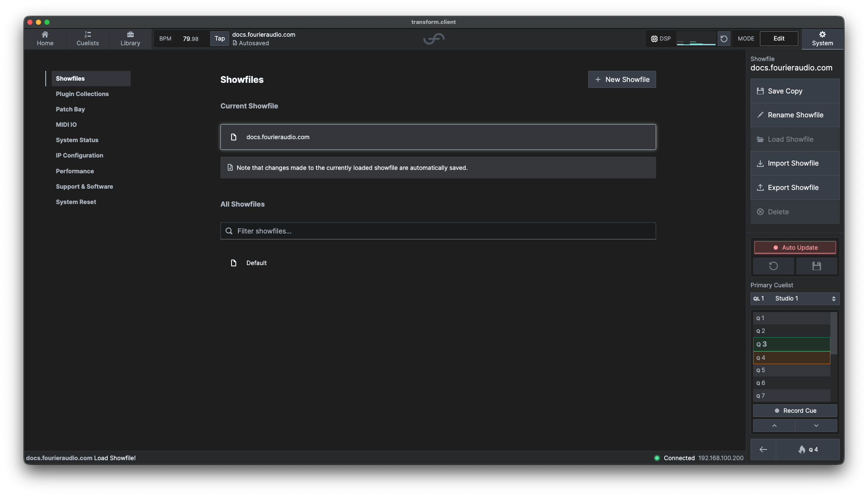Select the Default showfile entry

[438, 263]
